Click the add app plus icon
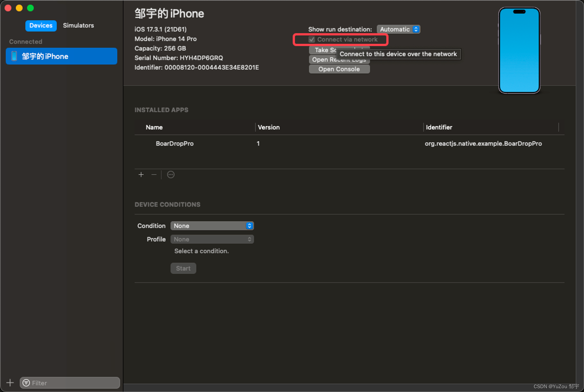The width and height of the screenshot is (584, 392). [x=141, y=174]
